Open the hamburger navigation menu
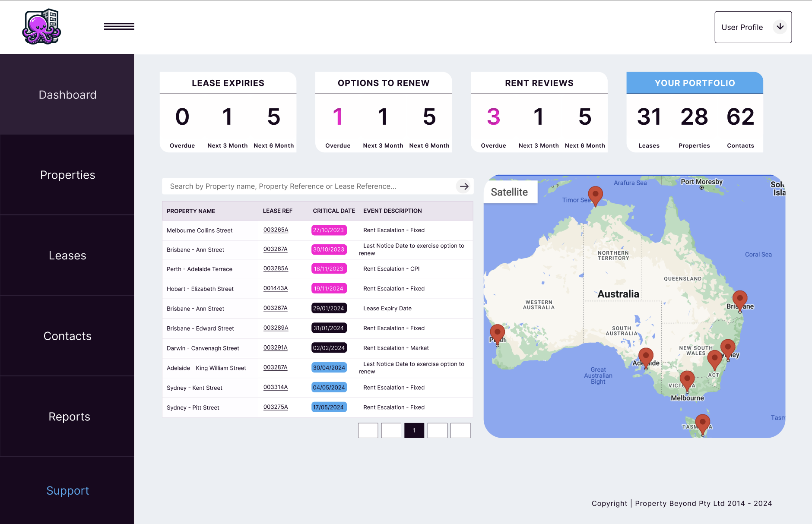 (x=119, y=26)
